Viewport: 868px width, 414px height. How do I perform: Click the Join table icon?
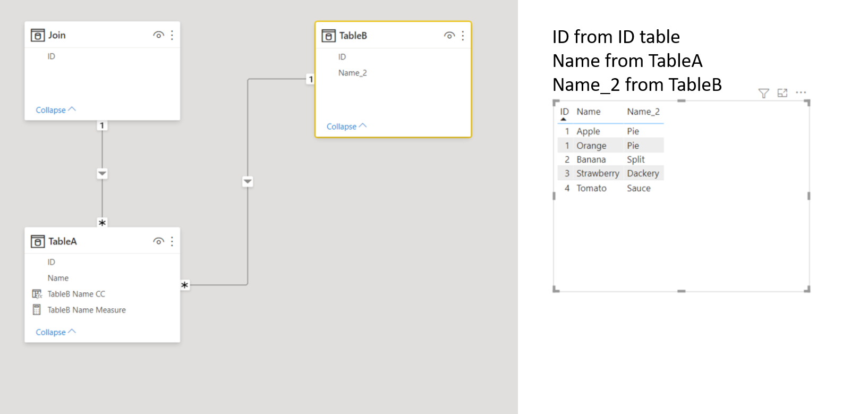pos(37,35)
